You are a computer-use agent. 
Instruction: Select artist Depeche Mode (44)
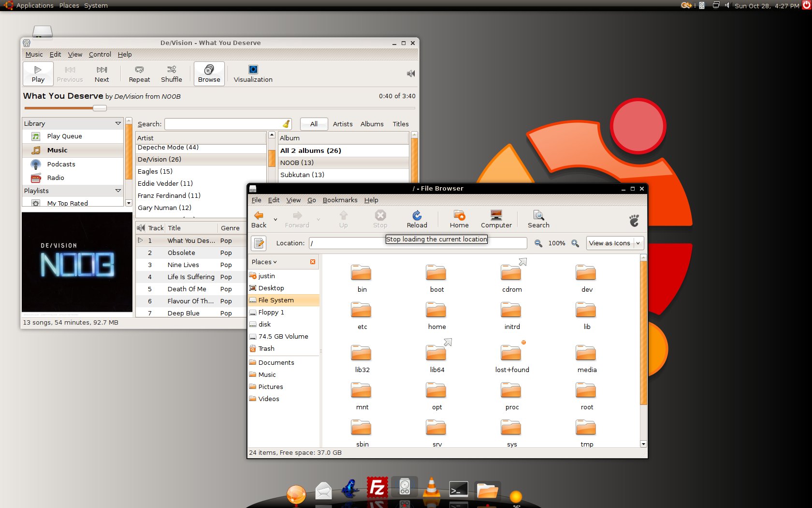[x=201, y=148]
